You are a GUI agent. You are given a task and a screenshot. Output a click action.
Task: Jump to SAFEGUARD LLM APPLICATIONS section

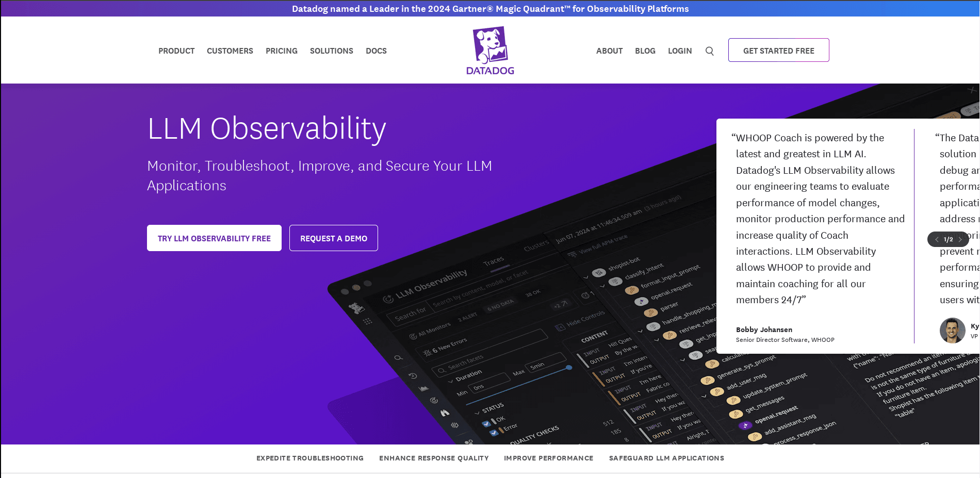tap(666, 458)
